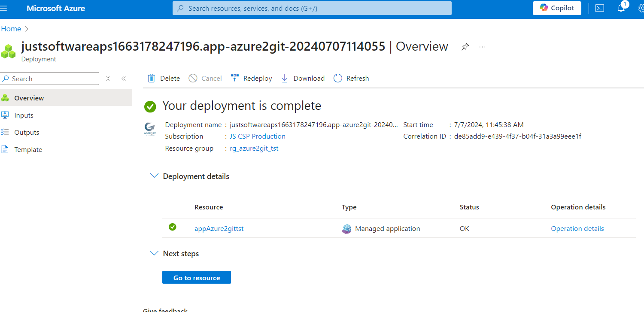Pin this deployment to dashboard
This screenshot has height=312, width=644.
click(x=465, y=46)
